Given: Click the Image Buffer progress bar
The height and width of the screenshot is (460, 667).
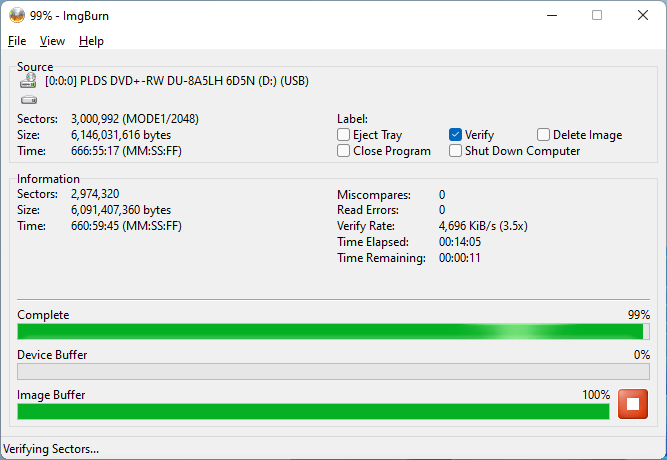Looking at the screenshot, I should pos(313,411).
